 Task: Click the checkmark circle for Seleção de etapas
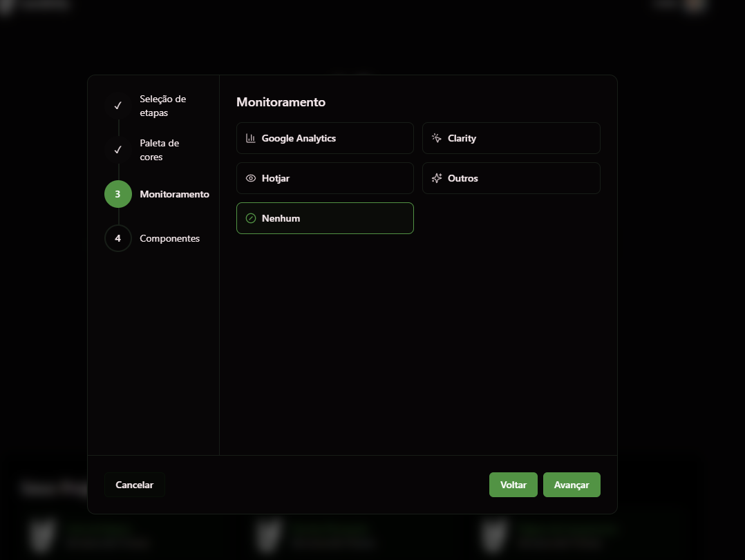pyautogui.click(x=118, y=106)
